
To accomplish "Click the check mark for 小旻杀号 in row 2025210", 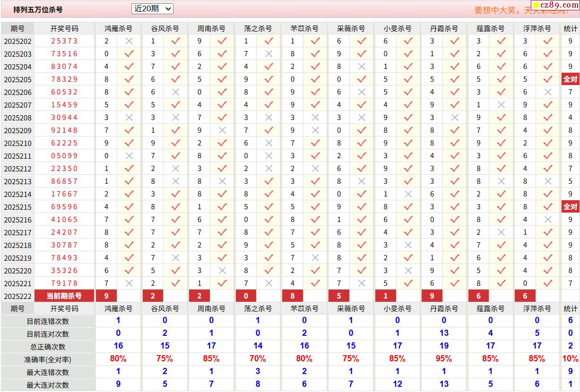I will point(408,143).
